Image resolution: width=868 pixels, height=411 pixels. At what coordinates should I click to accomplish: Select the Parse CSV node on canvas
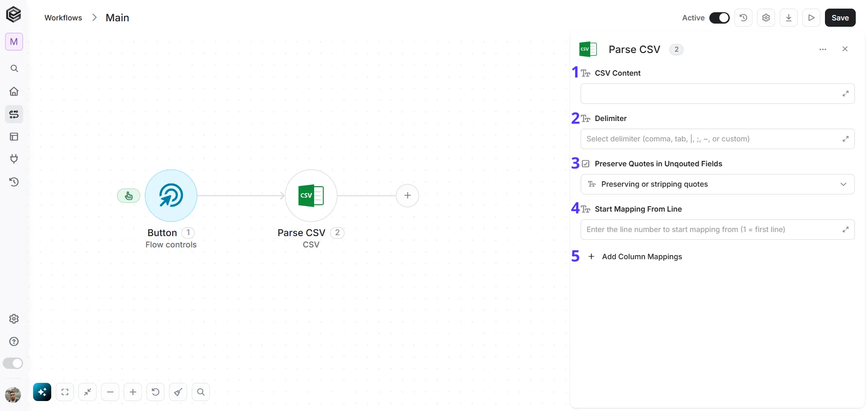pos(311,196)
